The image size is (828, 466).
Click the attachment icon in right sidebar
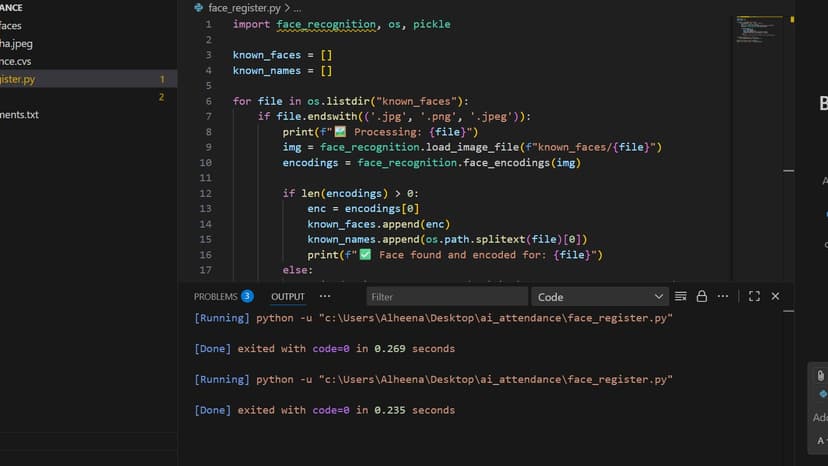pos(821,375)
